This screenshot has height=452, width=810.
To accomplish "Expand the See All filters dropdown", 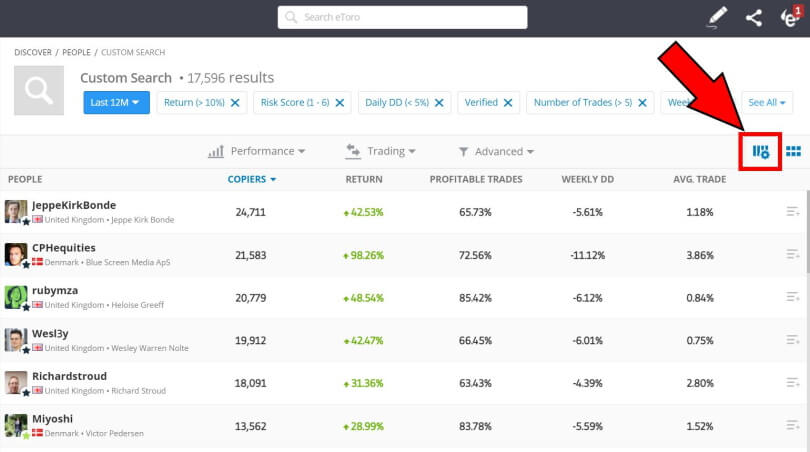I will click(x=767, y=103).
